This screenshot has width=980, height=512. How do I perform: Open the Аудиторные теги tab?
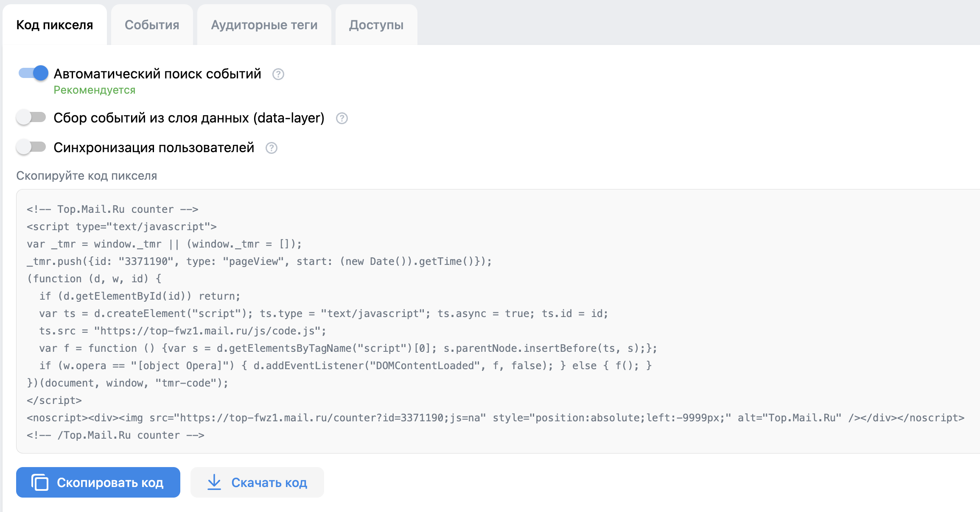tap(264, 25)
